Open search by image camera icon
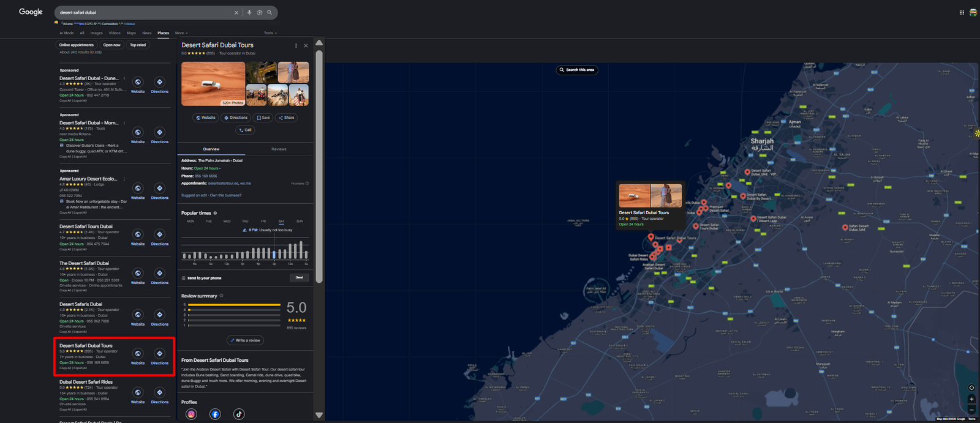Screen dimensions: 980x423 [x=260, y=12]
